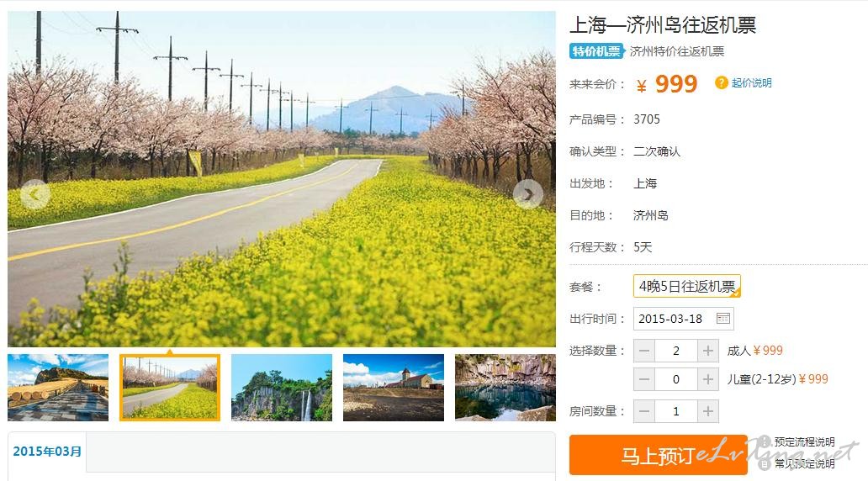868x481 pixels.
Task: Open the 起价说明 price explanation link
Action: pyautogui.click(x=751, y=83)
